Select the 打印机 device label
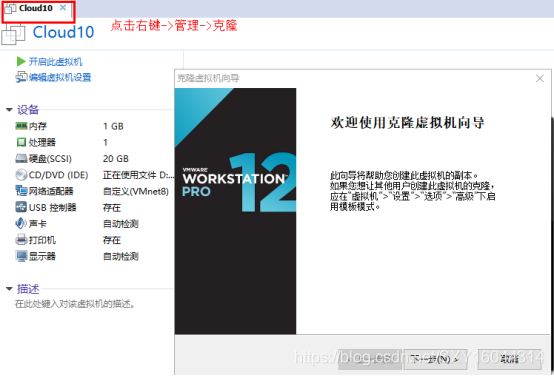Viewport: 554px width, 376px height. (x=42, y=240)
